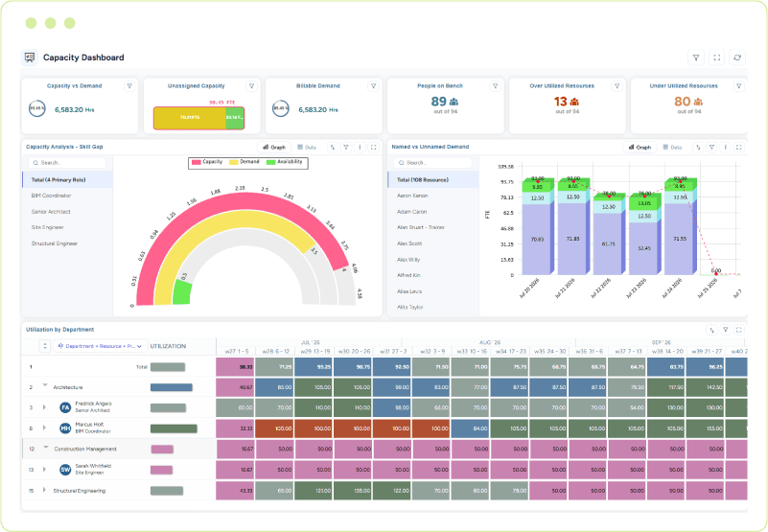The height and width of the screenshot is (532, 768).
Task: Click the Capacity Dashboard presentation icon
Action: pos(30,58)
